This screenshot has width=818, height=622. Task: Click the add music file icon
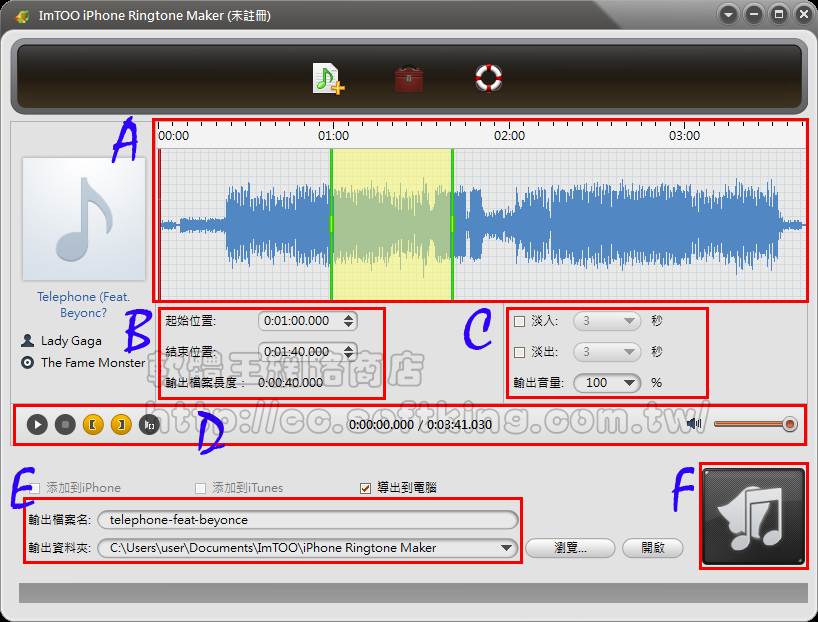coord(328,78)
